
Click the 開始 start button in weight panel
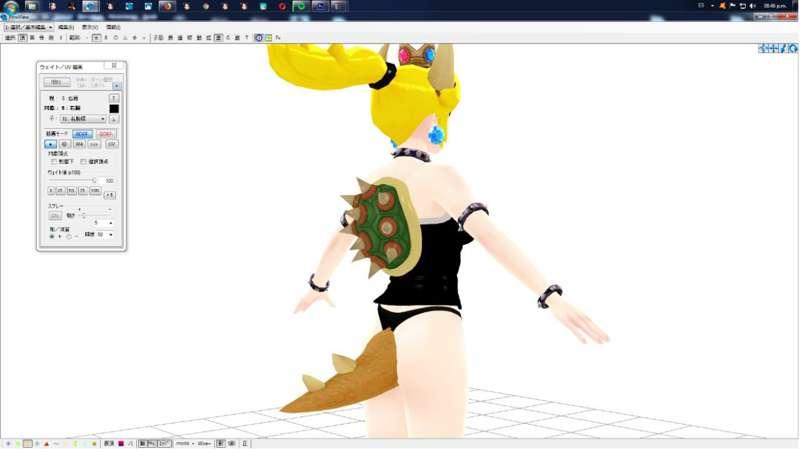57,82
